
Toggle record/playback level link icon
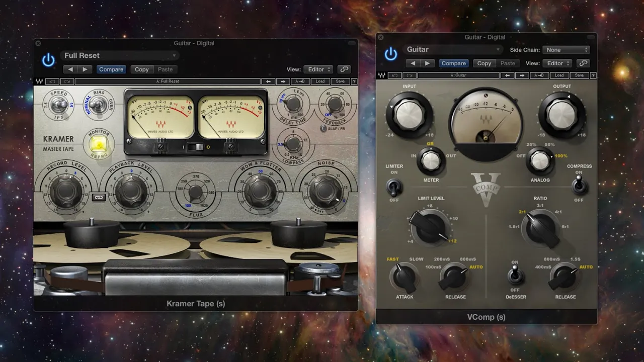(x=99, y=198)
